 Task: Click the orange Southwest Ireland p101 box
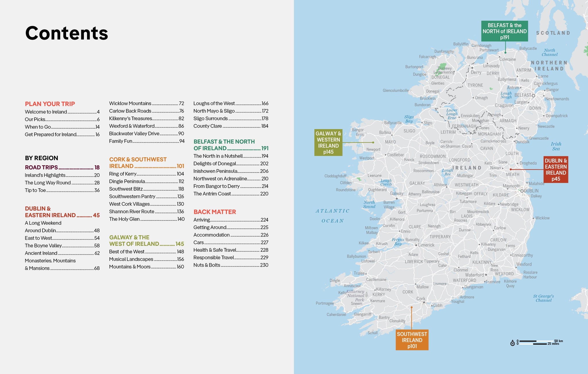point(412,340)
